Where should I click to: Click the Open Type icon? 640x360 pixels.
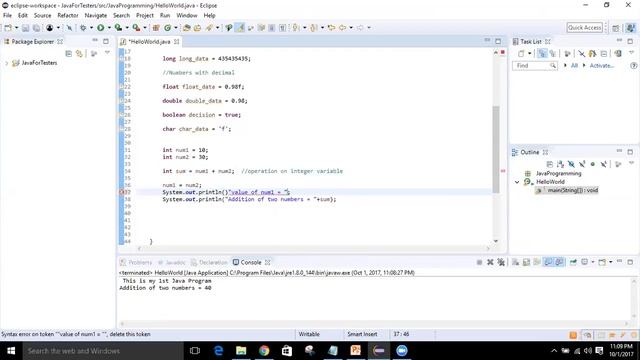point(187,28)
